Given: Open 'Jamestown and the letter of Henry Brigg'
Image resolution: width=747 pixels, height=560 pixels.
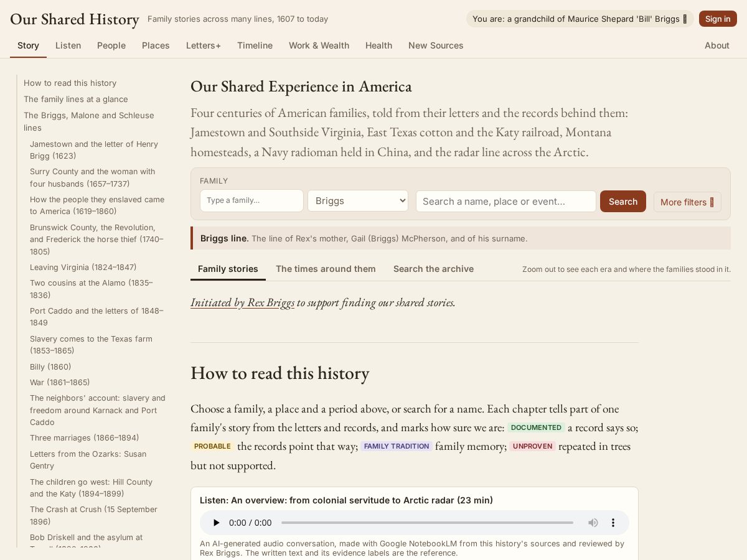Looking at the screenshot, I should click(94, 150).
